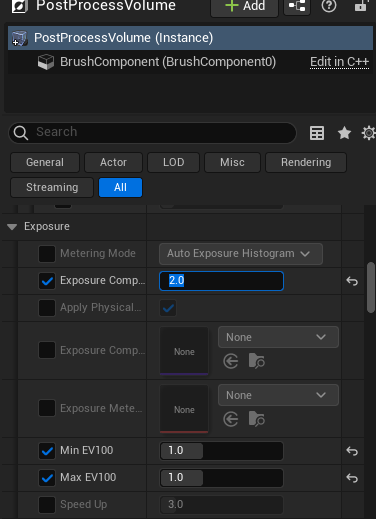Click the Min EV100 value slider
The image size is (376, 519).
221,451
